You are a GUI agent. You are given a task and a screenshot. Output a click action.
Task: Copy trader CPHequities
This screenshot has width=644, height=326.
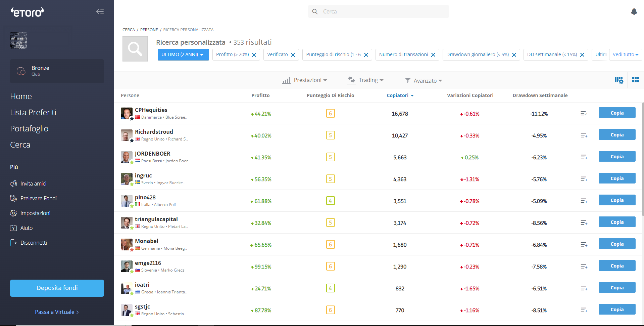coord(617,113)
